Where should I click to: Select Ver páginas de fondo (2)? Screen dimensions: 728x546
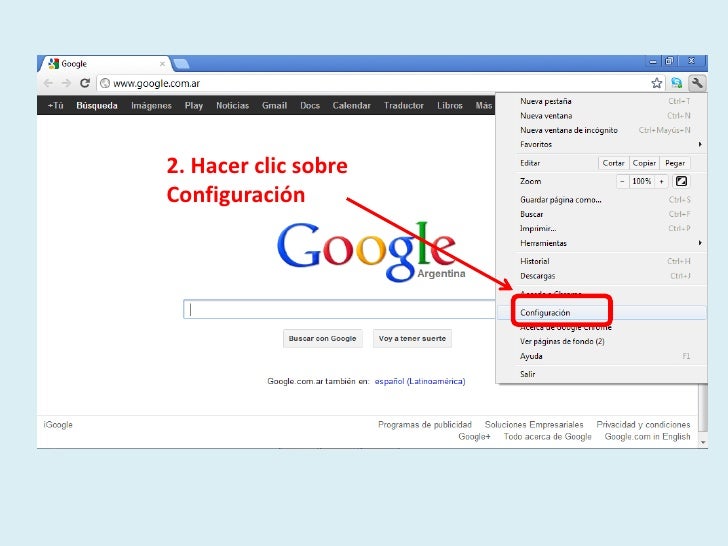click(602, 341)
